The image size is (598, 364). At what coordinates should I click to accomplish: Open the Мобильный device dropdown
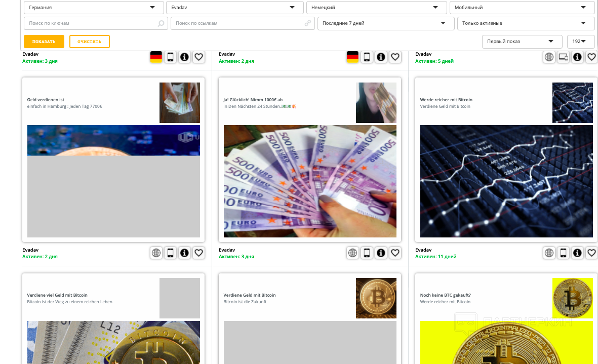(522, 8)
